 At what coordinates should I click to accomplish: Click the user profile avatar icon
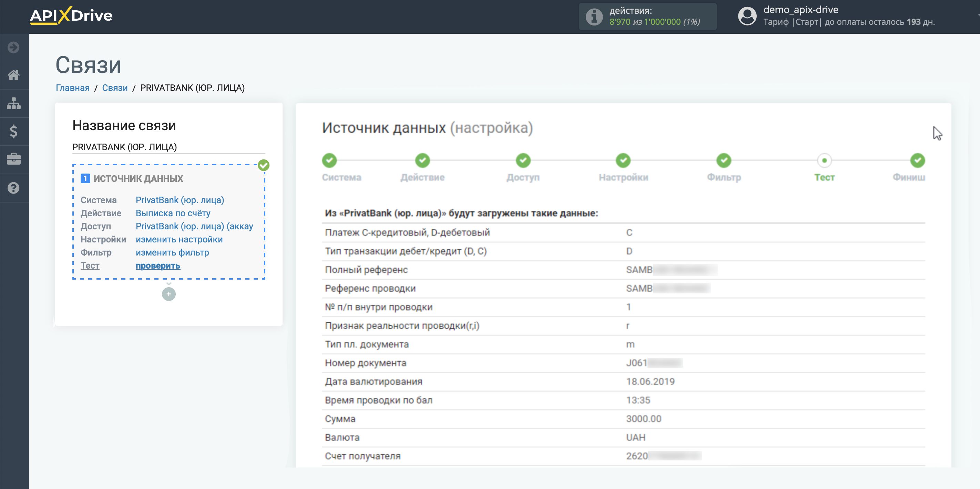click(x=747, y=16)
